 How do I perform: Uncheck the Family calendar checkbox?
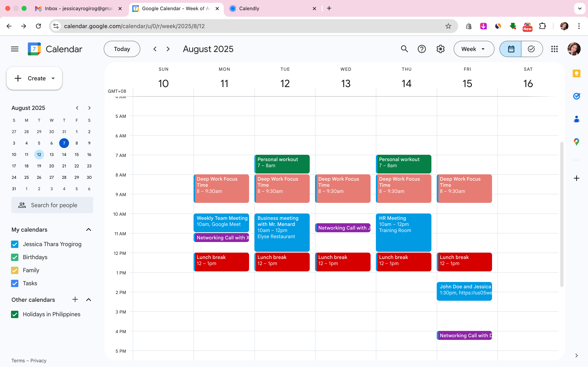click(15, 270)
